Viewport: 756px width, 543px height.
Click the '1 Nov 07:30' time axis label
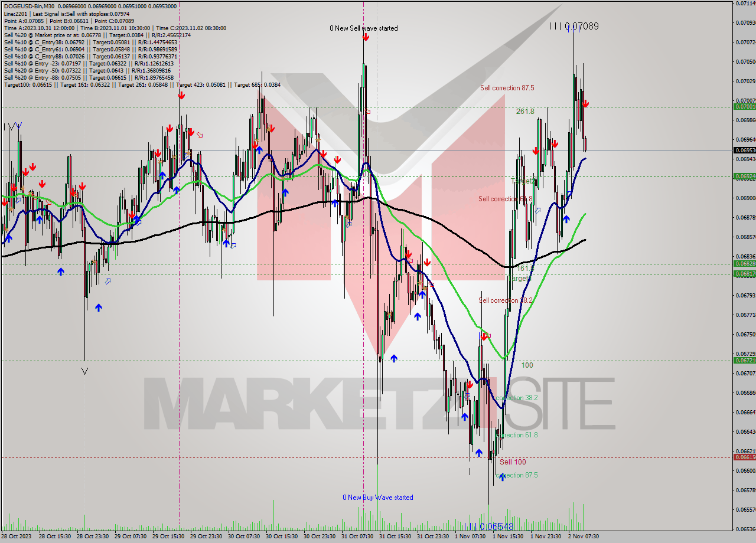coord(470,537)
